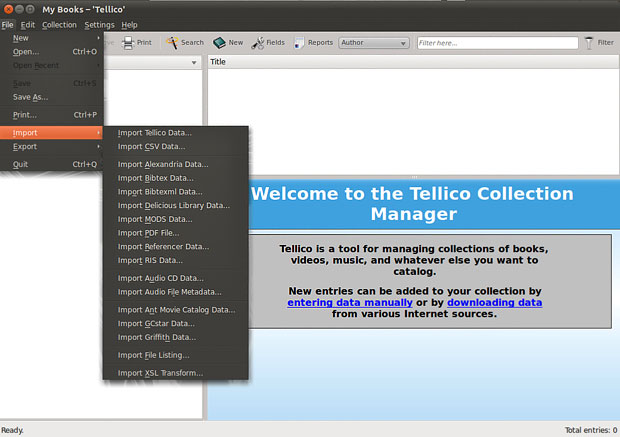Click the Reports toolbar icon

pos(299,43)
